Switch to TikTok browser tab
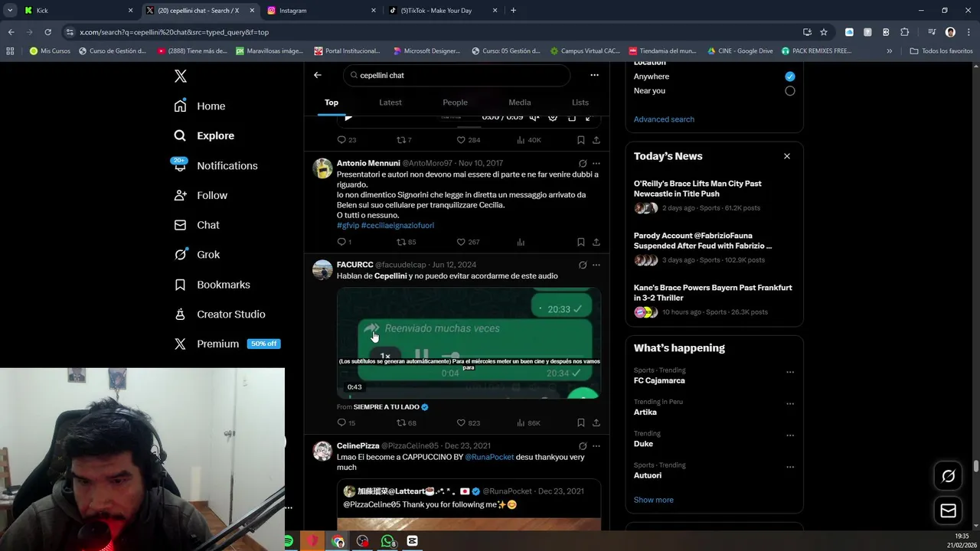Screen dimensions: 980x551 pos(443,11)
